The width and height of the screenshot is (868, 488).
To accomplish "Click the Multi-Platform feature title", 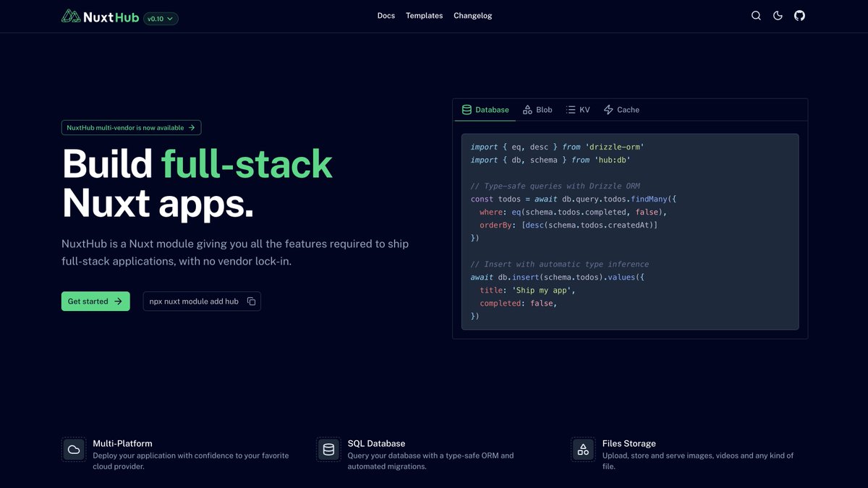I will pos(122,443).
